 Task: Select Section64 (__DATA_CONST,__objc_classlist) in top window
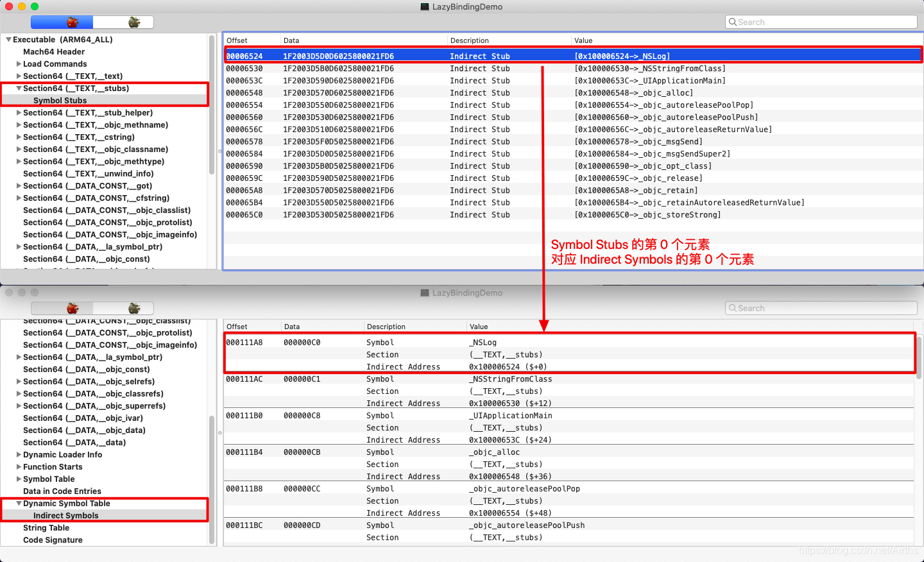tap(107, 210)
